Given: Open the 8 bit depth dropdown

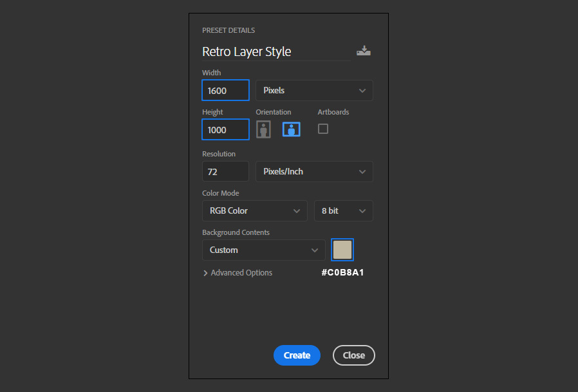Looking at the screenshot, I should coord(343,211).
